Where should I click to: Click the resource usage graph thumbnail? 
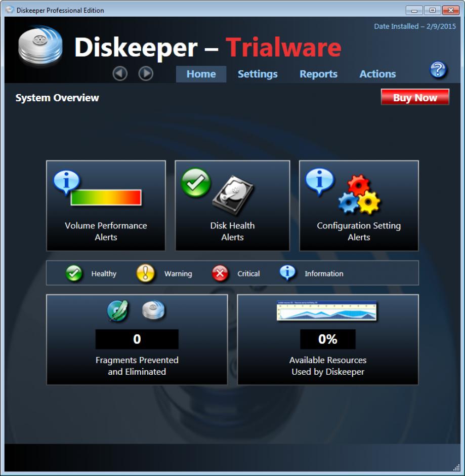pyautogui.click(x=326, y=310)
